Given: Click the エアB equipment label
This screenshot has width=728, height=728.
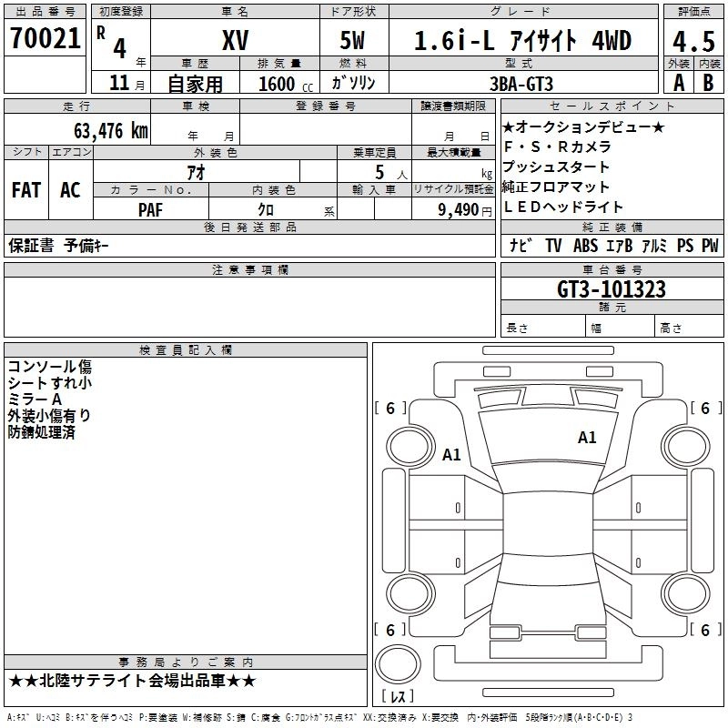Looking at the screenshot, I should pos(620,245).
